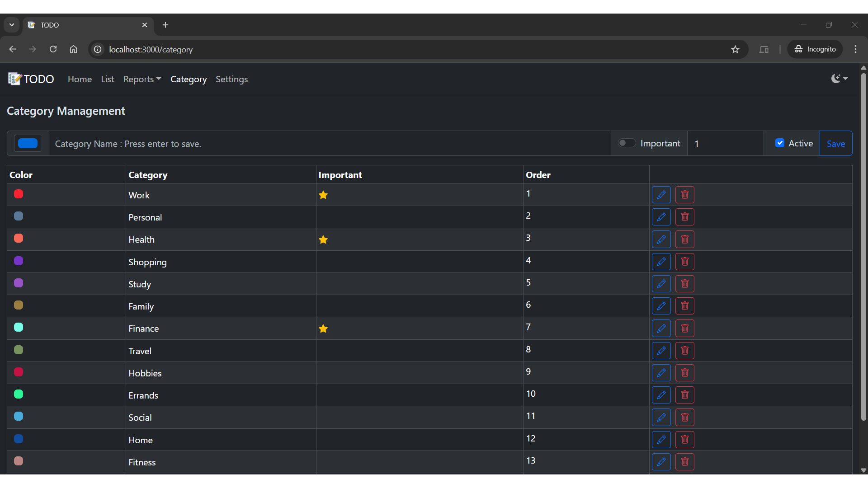This screenshot has width=868, height=488.
Task: Delete the Personal category via trash icon
Action: coord(684,217)
